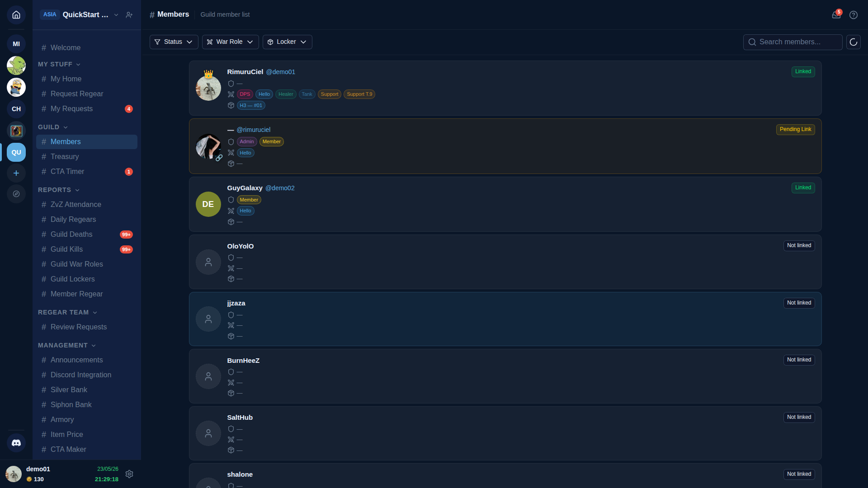Open Discord Integration settings
This screenshot has width=868, height=488.
click(87, 375)
